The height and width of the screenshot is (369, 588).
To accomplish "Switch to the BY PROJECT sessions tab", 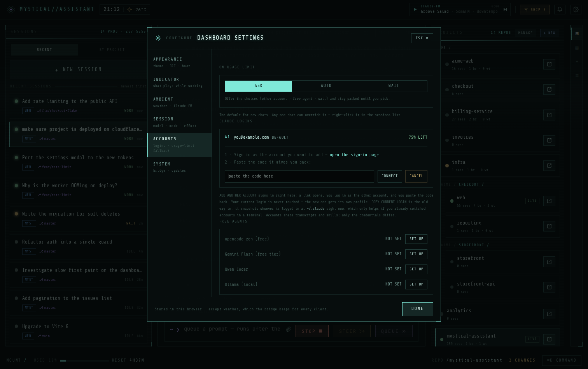I will [112, 50].
